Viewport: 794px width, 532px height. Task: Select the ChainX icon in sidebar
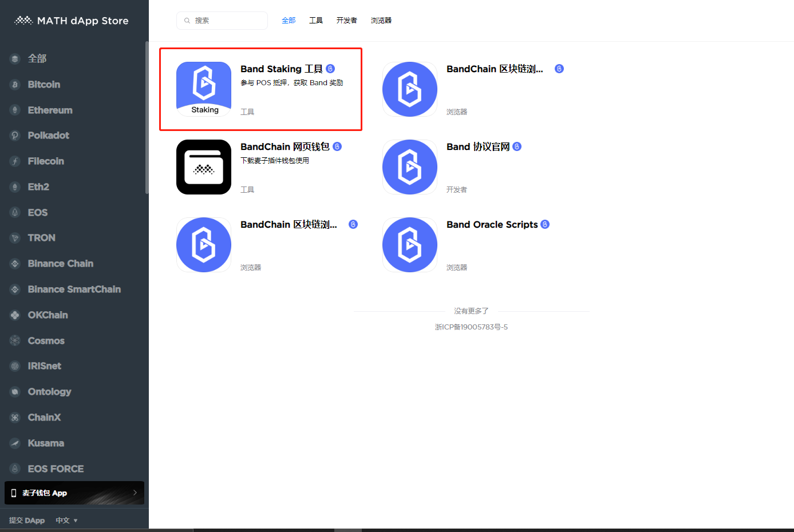tap(15, 418)
